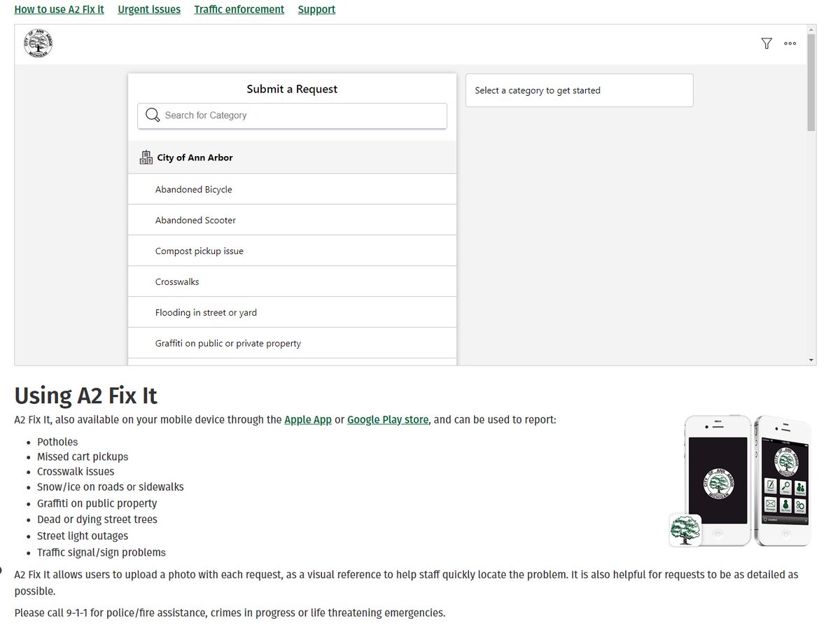Click the City of Ann Arbor seal logo
Screen dimensions: 840x637
(x=38, y=43)
